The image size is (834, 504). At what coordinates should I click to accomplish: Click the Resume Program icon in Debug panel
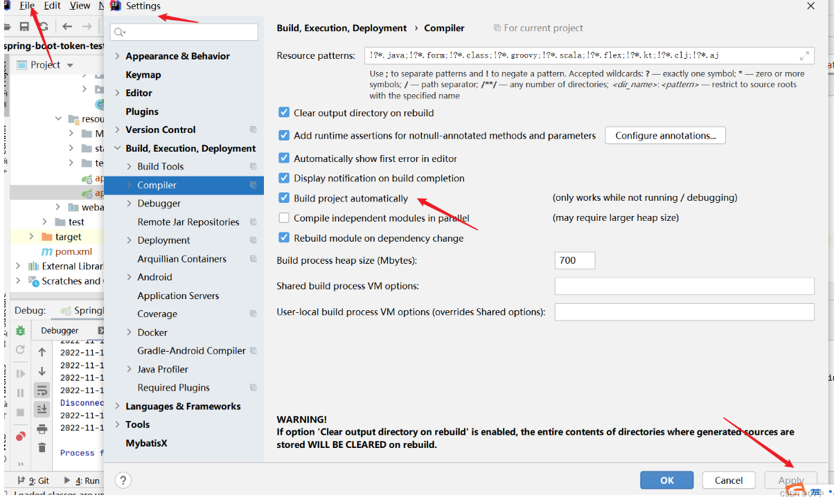21,374
